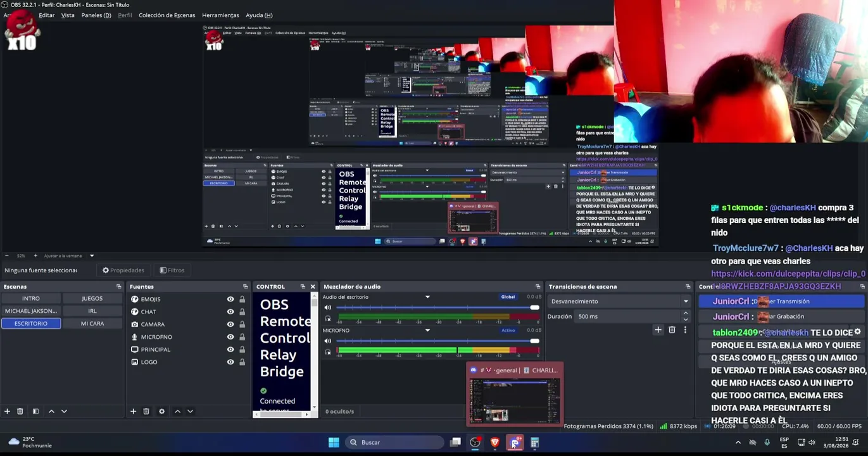Hide the LOGO source

tap(230, 362)
